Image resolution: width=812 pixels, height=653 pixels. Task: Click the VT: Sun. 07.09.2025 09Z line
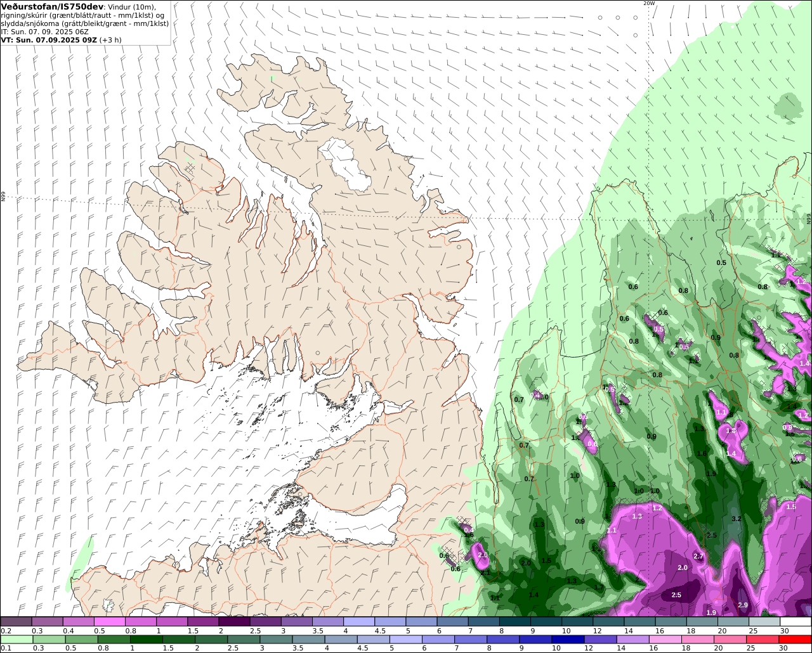pos(49,39)
